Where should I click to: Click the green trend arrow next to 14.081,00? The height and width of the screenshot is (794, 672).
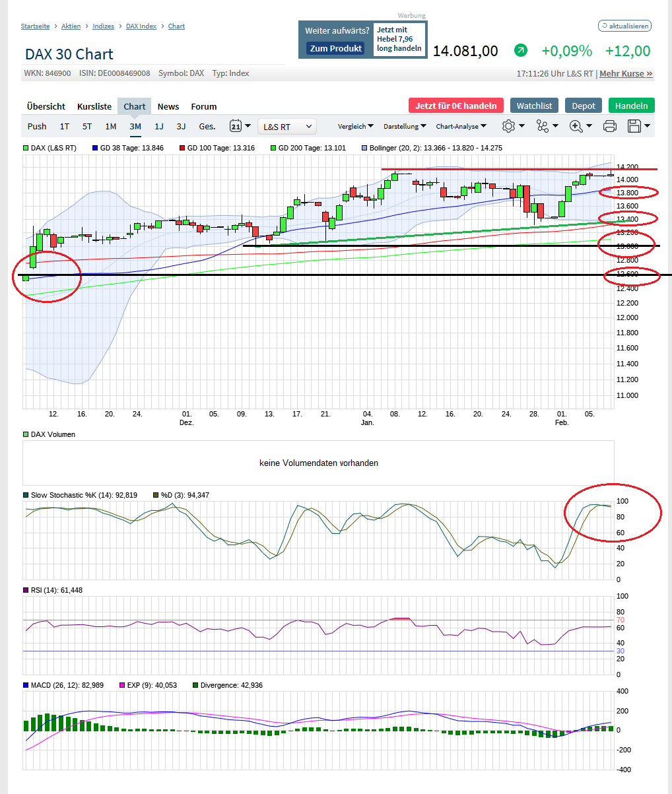click(520, 51)
